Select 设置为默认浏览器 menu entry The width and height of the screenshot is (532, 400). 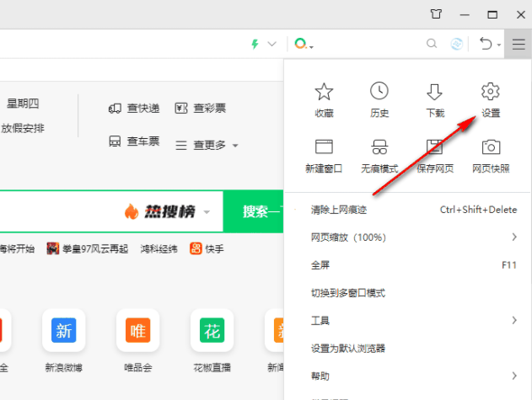click(x=407, y=348)
